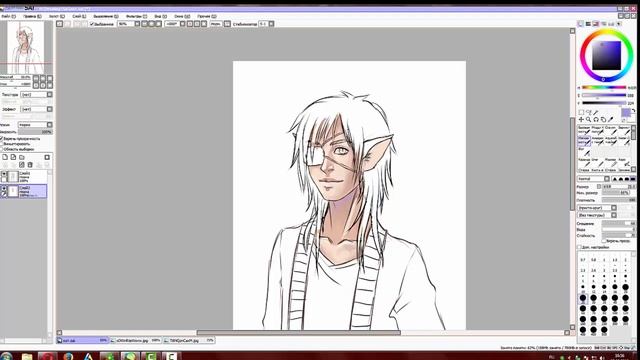Switch to the second open jpg tab

click(x=136, y=340)
